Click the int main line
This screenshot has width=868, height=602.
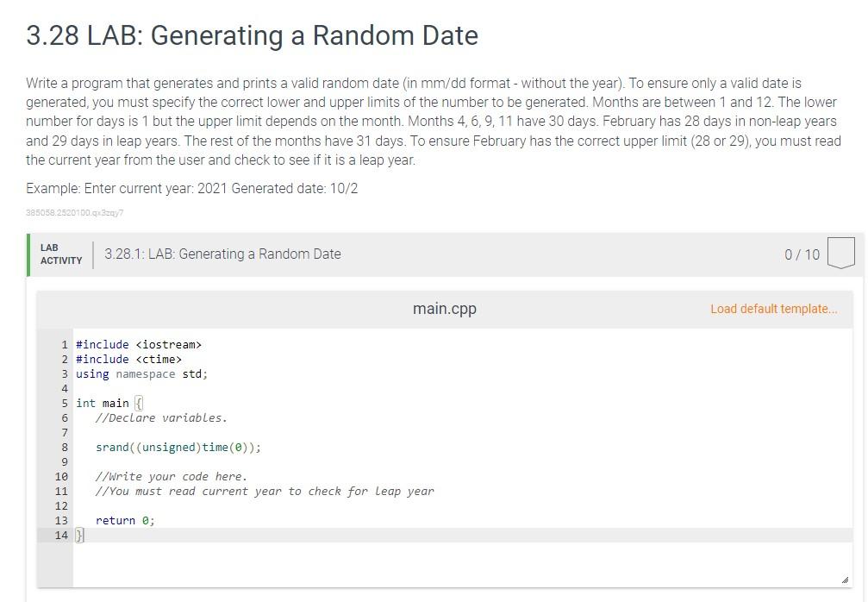109,403
